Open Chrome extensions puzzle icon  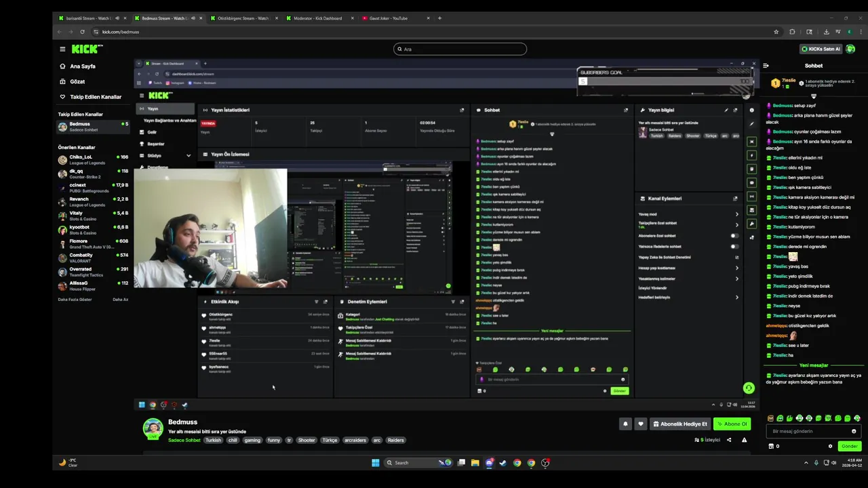pyautogui.click(x=792, y=32)
